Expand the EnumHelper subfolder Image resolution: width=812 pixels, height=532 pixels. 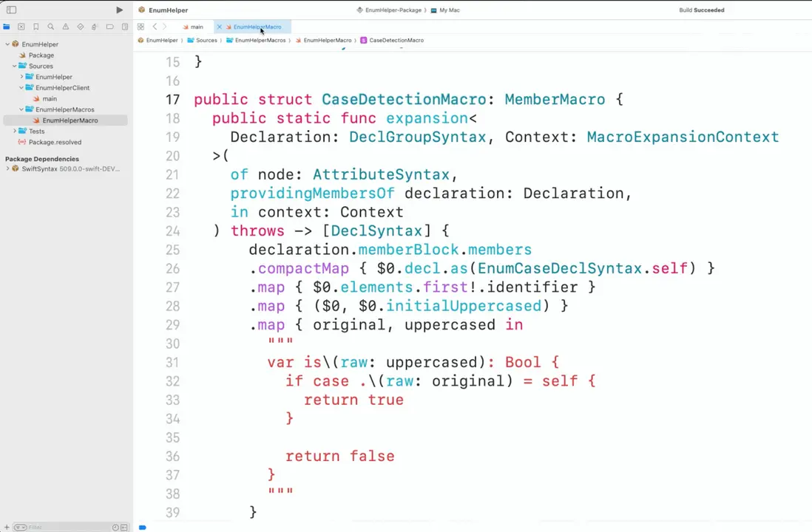21,77
